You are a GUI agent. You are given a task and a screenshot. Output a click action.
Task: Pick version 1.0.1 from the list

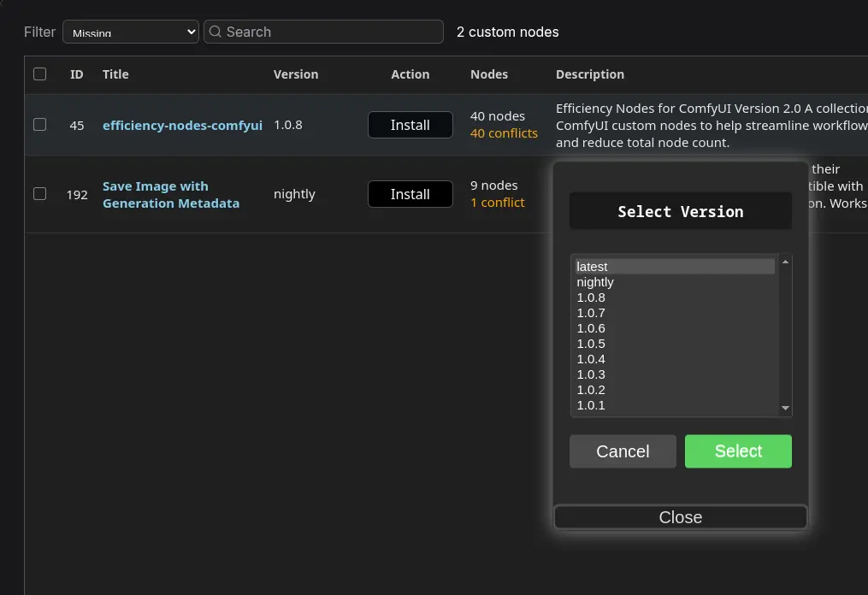coord(674,405)
